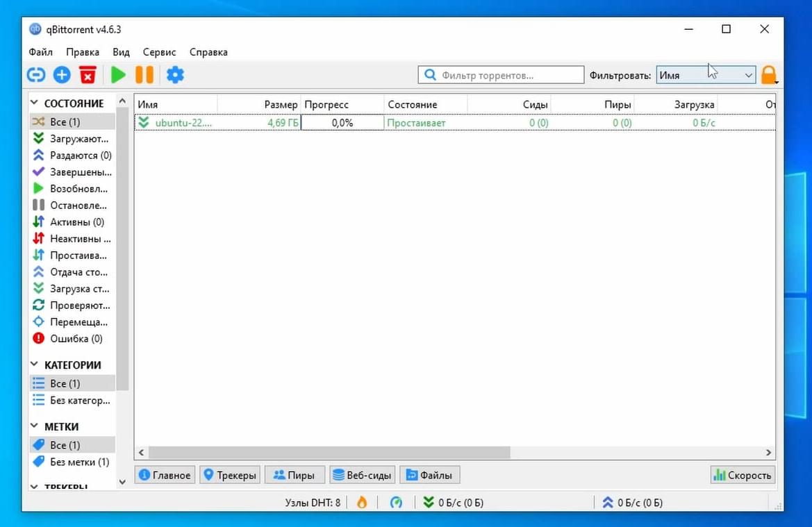The image size is (812, 527).
Task: Switch to the Пиры tab
Action: tap(295, 475)
